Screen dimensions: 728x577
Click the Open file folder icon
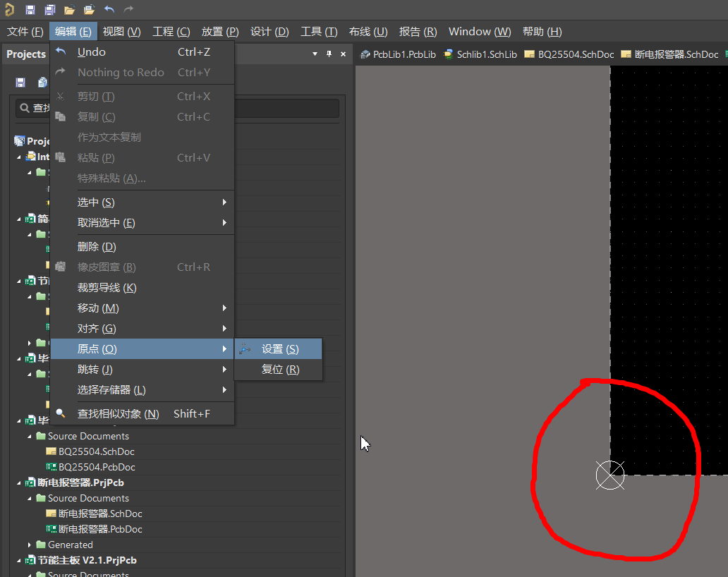[70, 10]
